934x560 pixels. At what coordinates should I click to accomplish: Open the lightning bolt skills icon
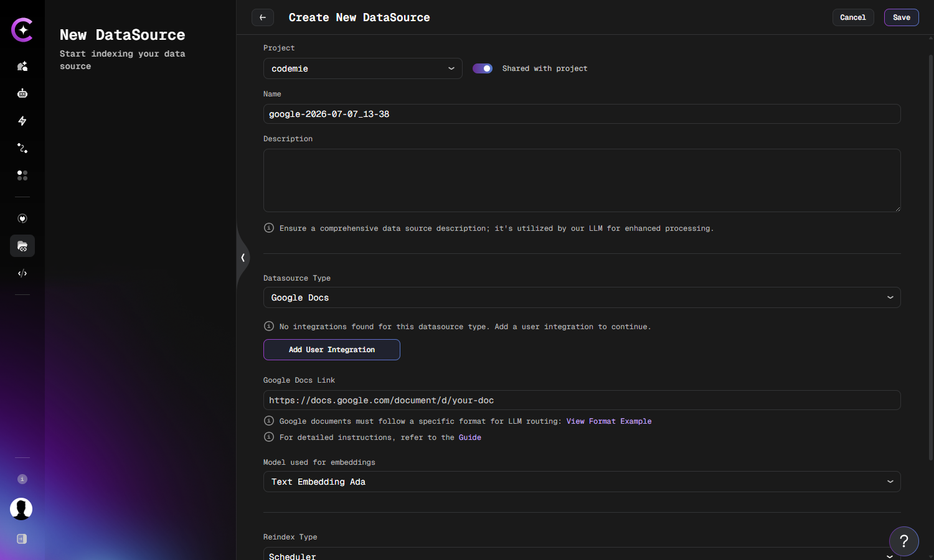click(x=22, y=121)
